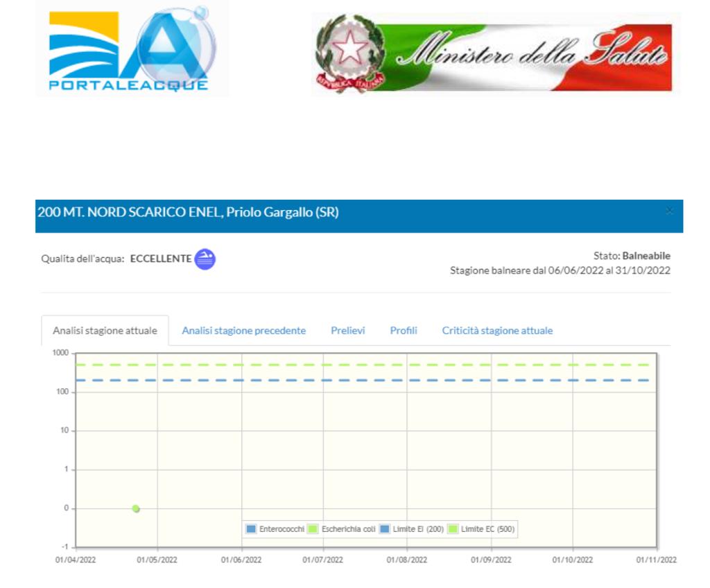The image size is (710, 588).
Task: Switch to Analisi stagione precedente tab
Action: [243, 331]
